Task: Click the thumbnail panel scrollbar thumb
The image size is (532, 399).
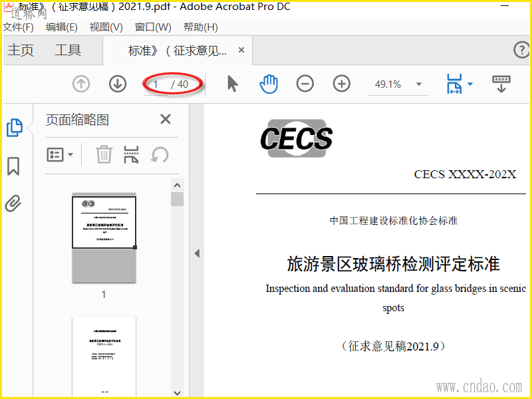Action: click(x=177, y=199)
